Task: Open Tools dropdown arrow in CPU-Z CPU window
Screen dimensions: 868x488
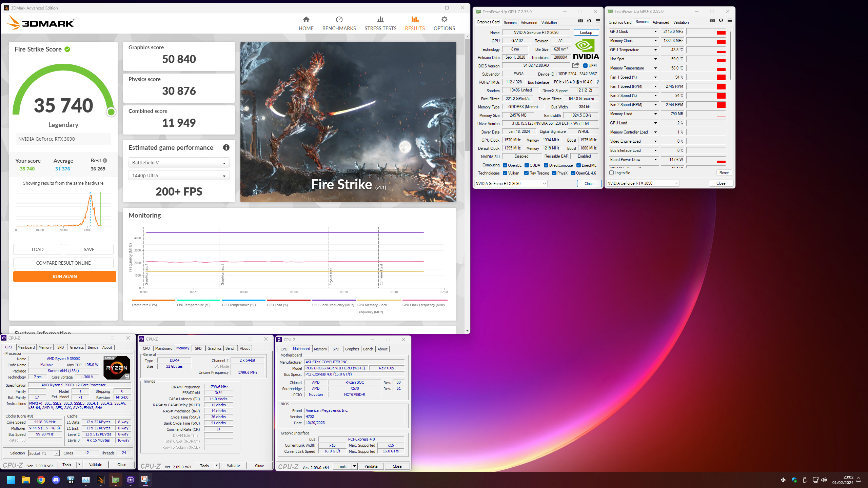Action: pyautogui.click(x=79, y=465)
